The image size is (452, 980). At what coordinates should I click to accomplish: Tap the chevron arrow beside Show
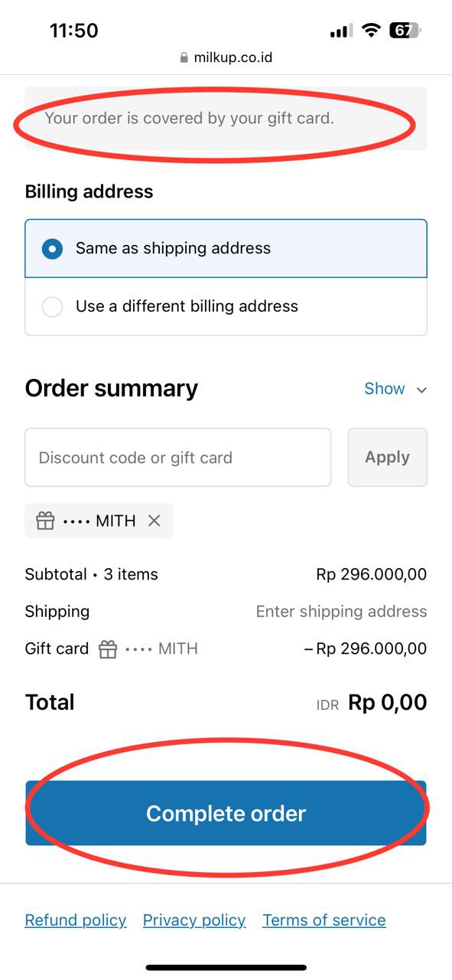pos(421,390)
